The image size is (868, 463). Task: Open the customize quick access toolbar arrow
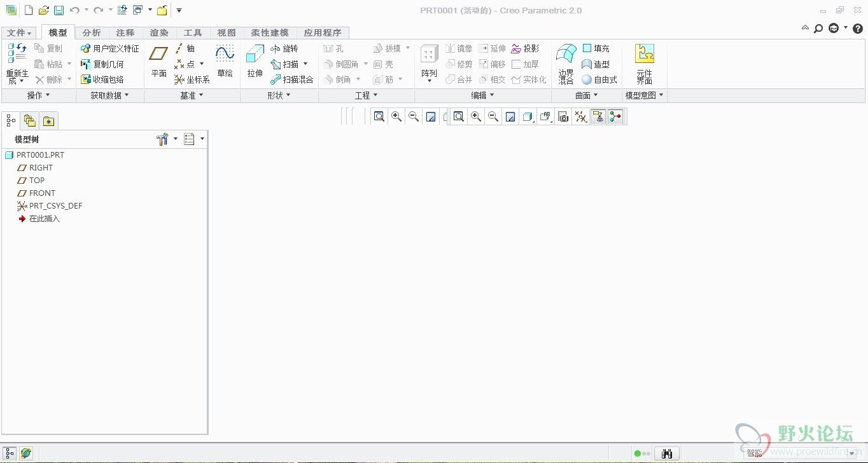[x=179, y=10]
